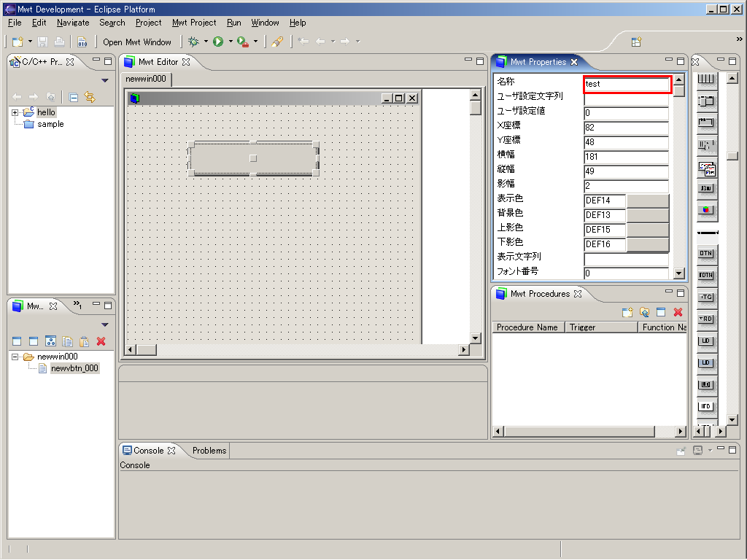Close the Mwt Editor tab
Screen dimensions: 747x560
click(186, 62)
